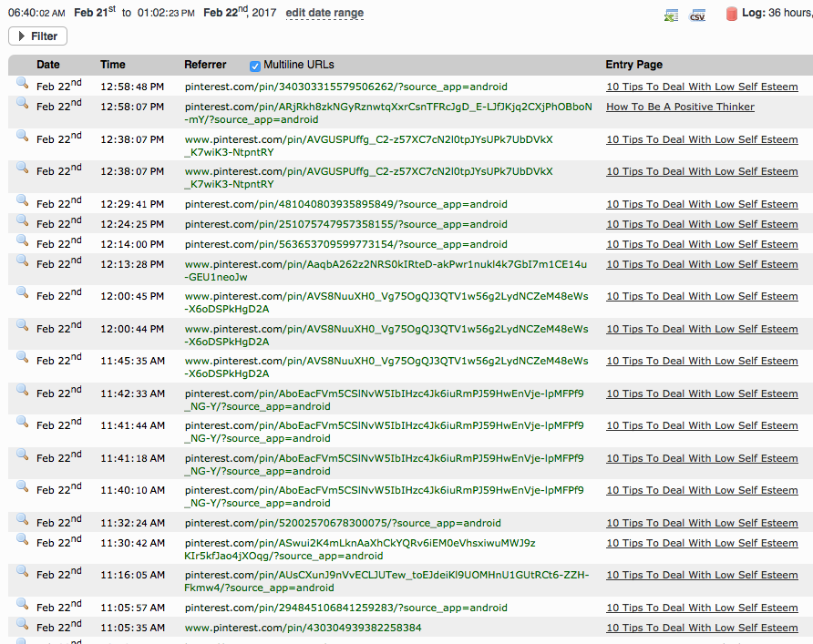
Task: Magnify the 12:00:44 PM visit row
Action: tap(22, 325)
